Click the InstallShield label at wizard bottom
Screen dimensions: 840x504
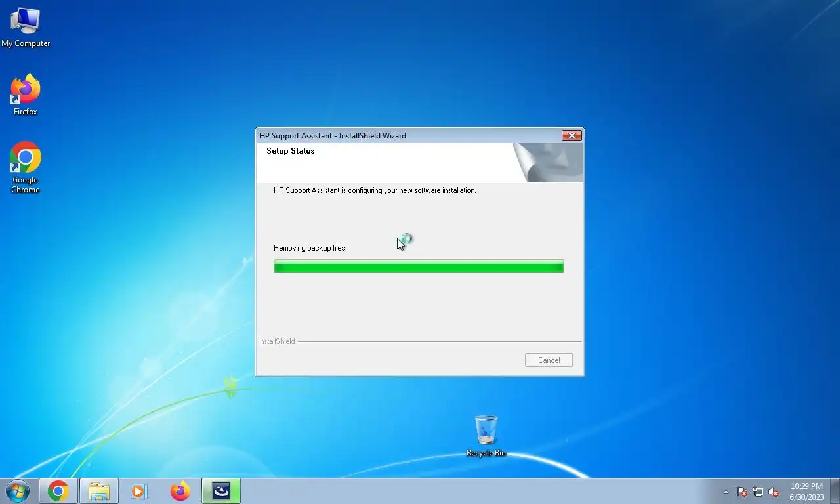tap(276, 341)
